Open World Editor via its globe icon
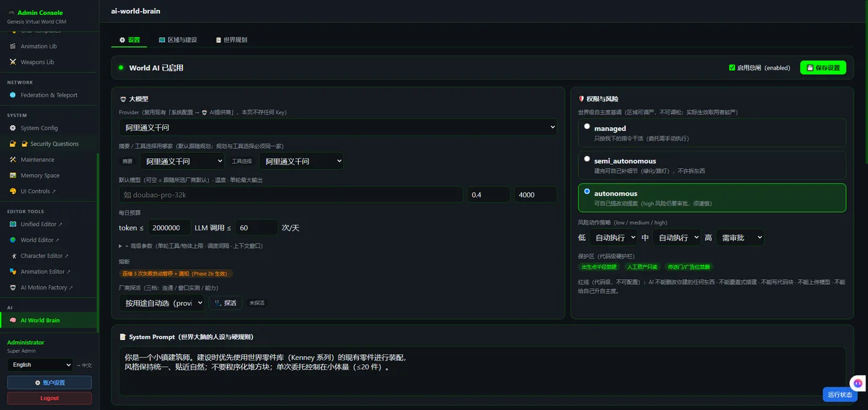This screenshot has width=868, height=410. [14, 240]
